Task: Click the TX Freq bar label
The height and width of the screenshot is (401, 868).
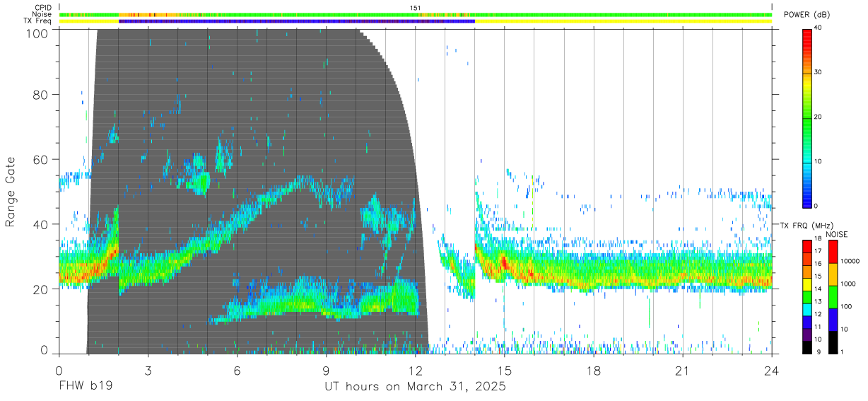Action: click(39, 21)
